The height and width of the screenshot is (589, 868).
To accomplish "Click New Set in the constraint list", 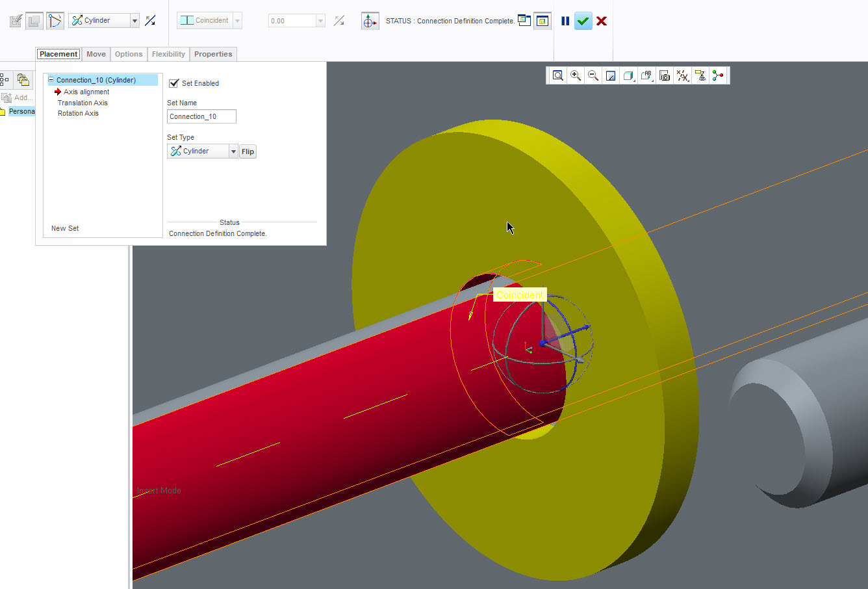I will coord(65,228).
